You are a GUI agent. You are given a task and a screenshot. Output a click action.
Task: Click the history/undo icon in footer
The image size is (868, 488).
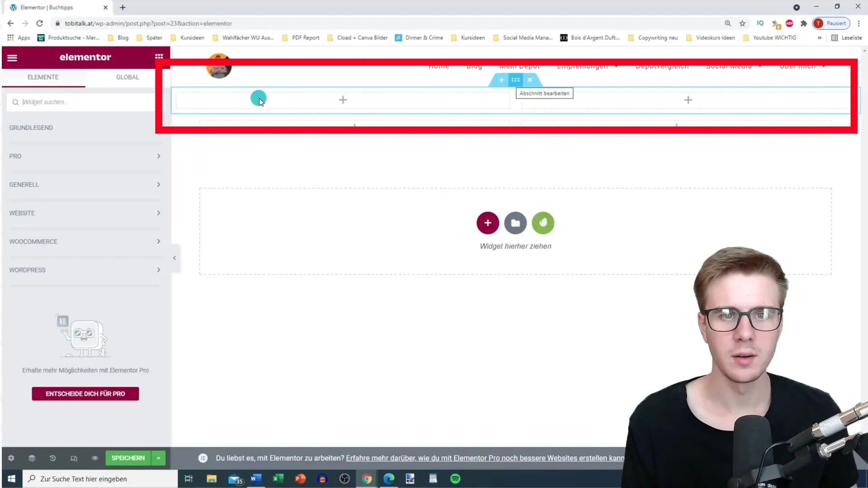(x=52, y=458)
